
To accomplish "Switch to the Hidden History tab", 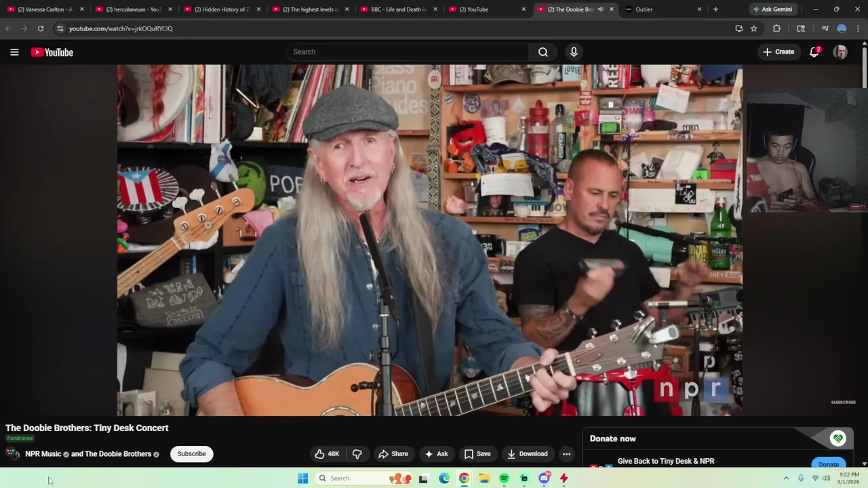I will pos(221,9).
